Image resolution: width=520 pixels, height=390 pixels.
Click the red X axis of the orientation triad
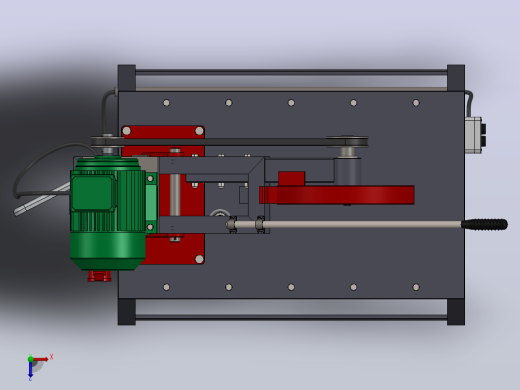(x=41, y=359)
